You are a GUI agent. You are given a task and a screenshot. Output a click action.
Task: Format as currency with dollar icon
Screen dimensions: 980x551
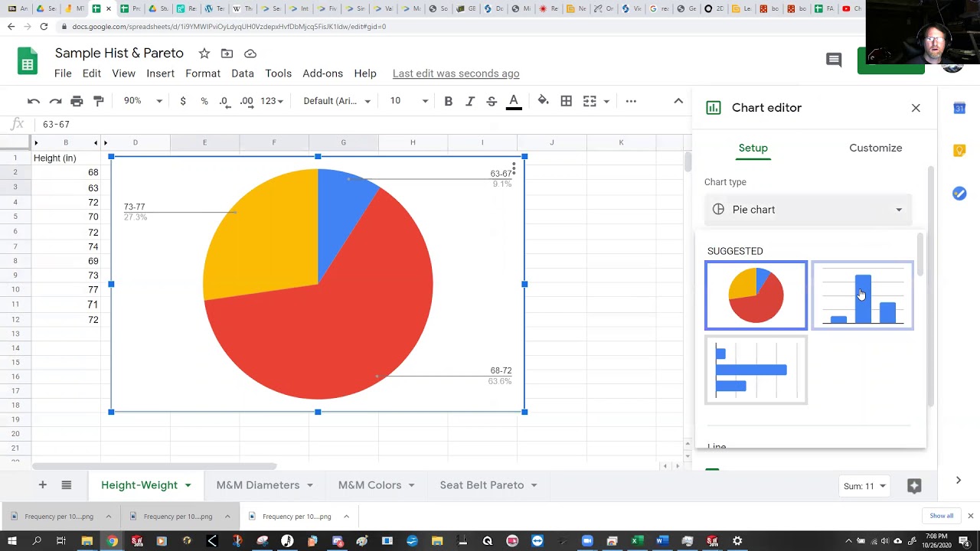pyautogui.click(x=183, y=101)
